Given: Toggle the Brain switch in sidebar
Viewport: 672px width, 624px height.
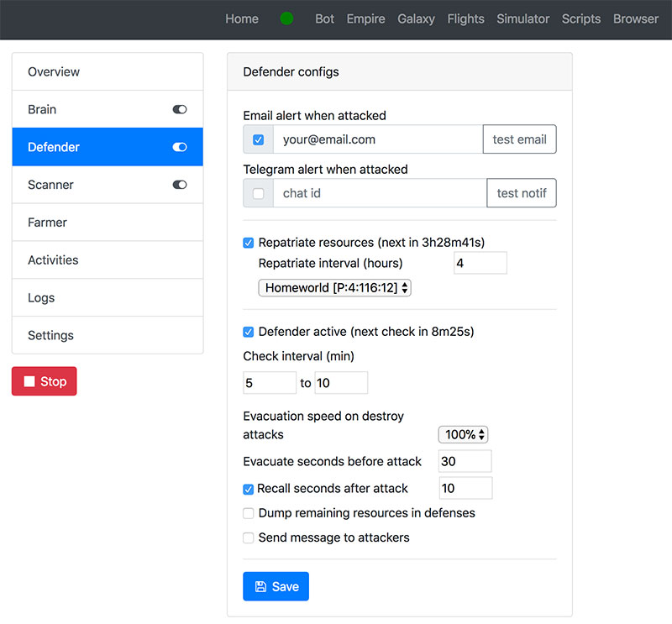Looking at the screenshot, I should 179,109.
